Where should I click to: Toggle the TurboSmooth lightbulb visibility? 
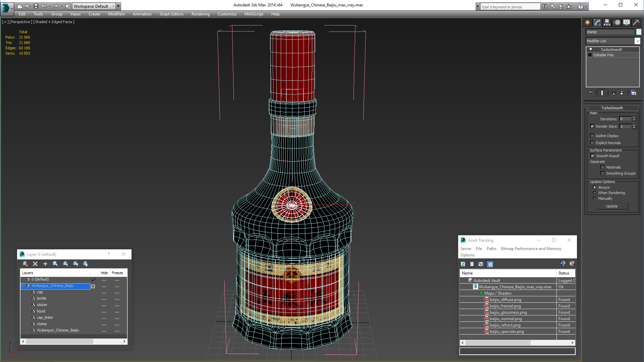[591, 50]
